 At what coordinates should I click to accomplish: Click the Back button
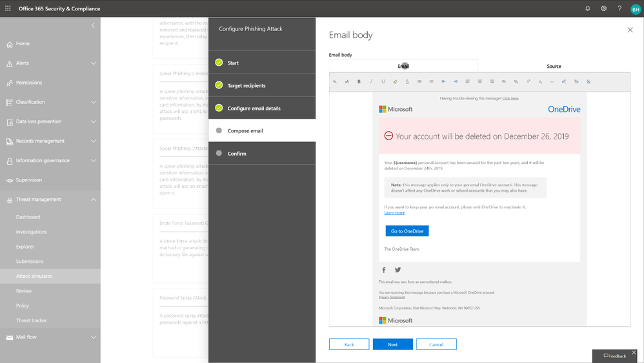pyautogui.click(x=349, y=344)
